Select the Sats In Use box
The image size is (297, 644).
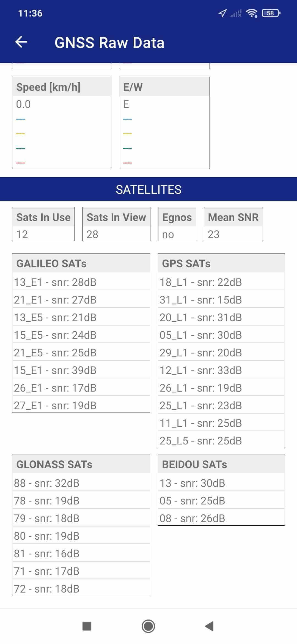click(43, 224)
